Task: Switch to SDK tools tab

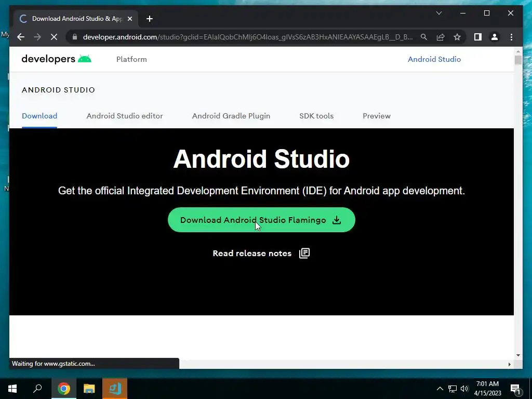Action: 316,116
